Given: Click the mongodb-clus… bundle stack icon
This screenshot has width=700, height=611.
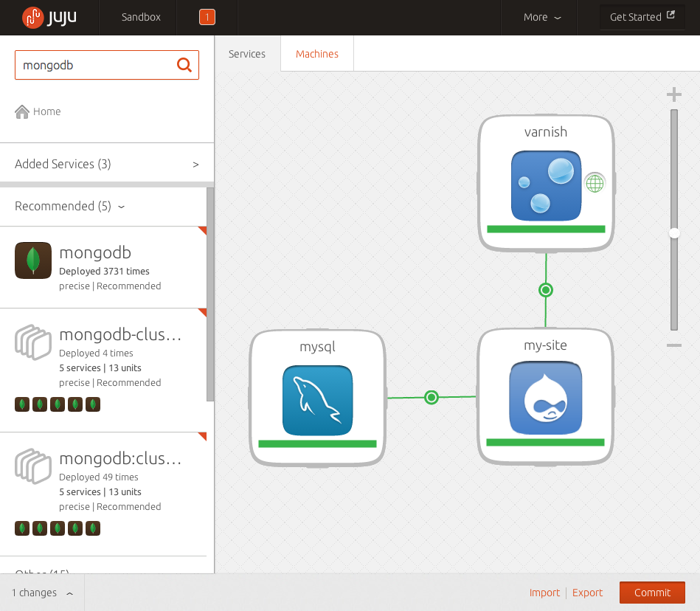Looking at the screenshot, I should [x=33, y=342].
